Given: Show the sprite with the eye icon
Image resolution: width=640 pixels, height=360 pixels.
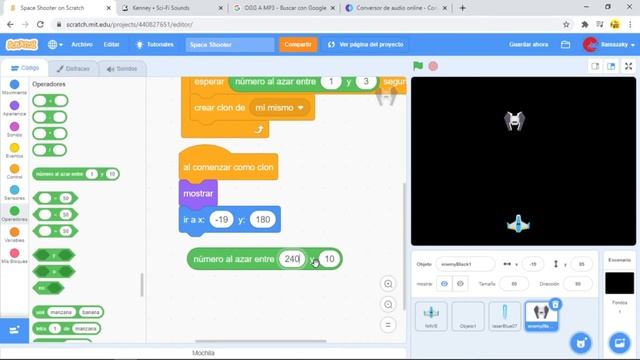Looking at the screenshot, I should [x=444, y=284].
